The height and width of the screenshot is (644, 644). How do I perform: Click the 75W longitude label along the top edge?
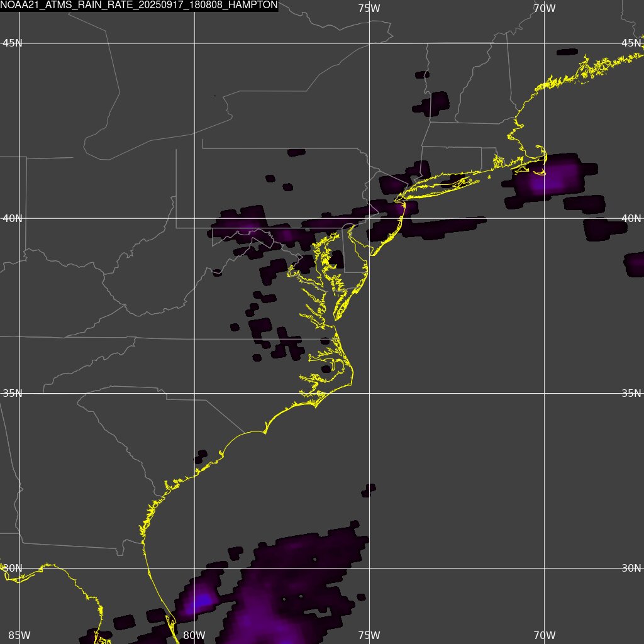[x=369, y=8]
